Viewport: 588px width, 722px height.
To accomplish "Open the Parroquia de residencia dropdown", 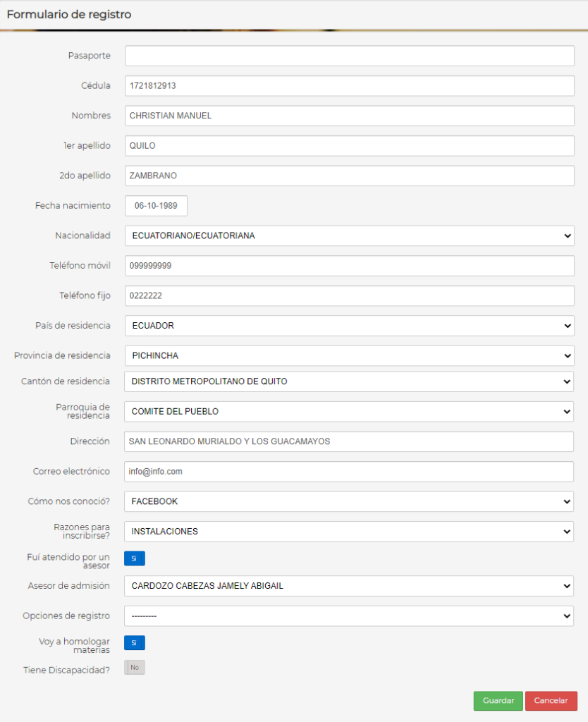I will pos(349,411).
